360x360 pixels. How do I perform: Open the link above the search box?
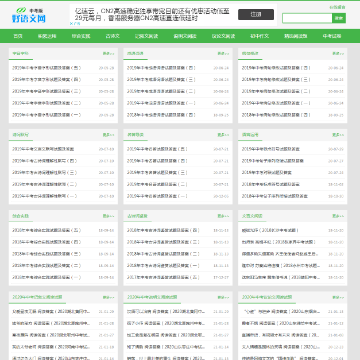tap(337, 7)
